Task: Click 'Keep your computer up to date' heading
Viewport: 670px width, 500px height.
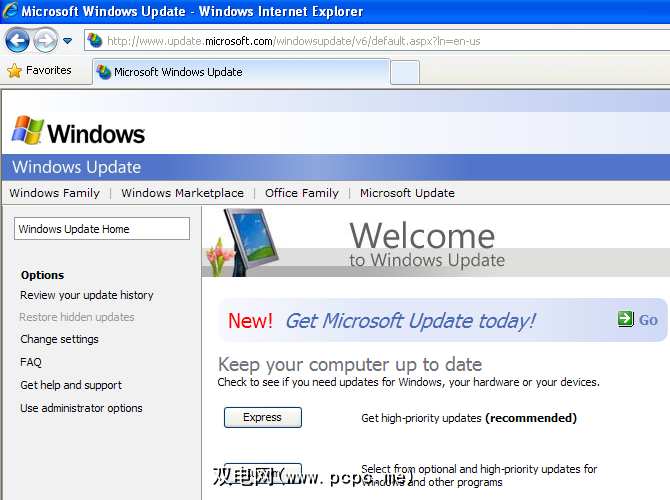Action: pyautogui.click(x=350, y=365)
